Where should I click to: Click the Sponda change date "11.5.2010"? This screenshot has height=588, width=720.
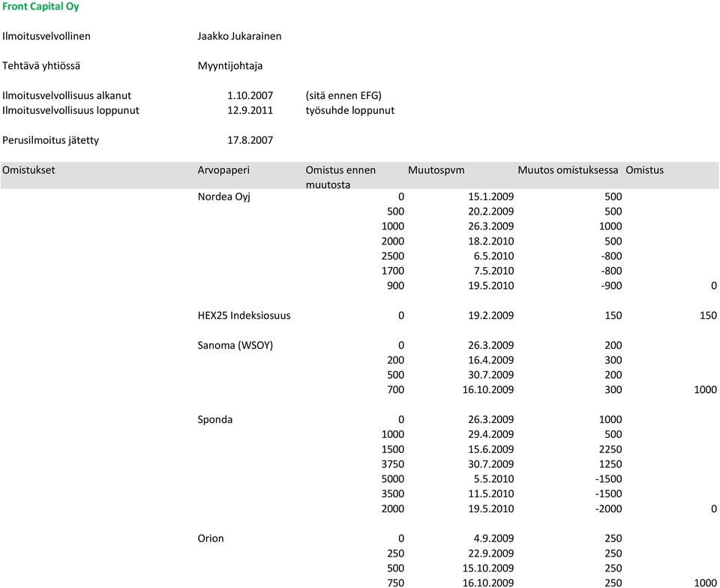pyautogui.click(x=490, y=493)
